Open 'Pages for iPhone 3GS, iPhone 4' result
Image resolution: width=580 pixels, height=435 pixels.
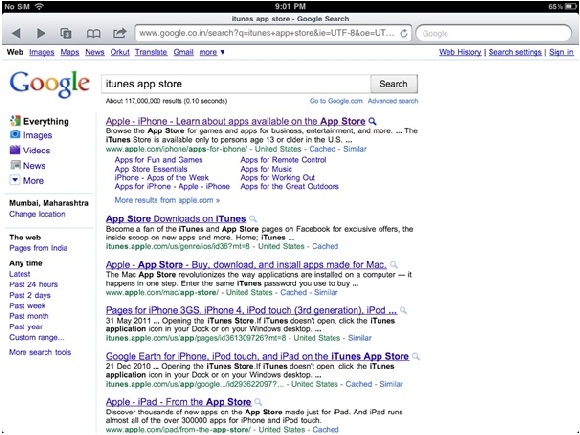point(251,310)
